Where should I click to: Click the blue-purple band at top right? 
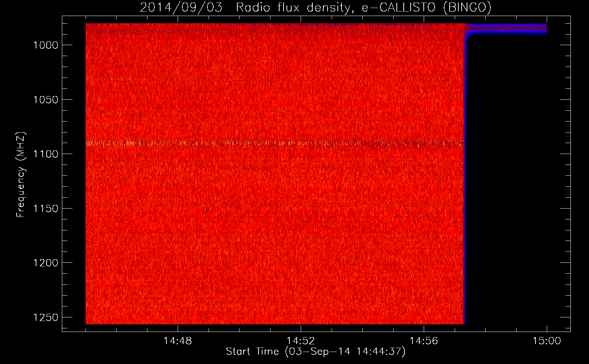[506, 29]
